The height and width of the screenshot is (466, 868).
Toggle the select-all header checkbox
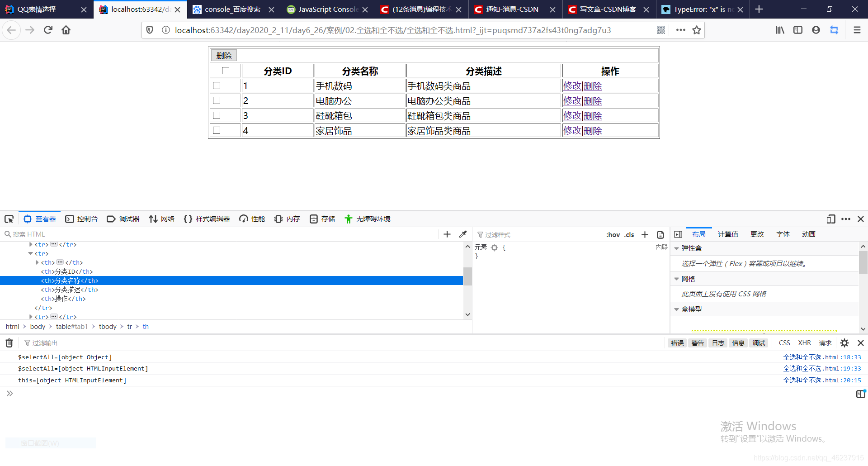[x=226, y=71]
